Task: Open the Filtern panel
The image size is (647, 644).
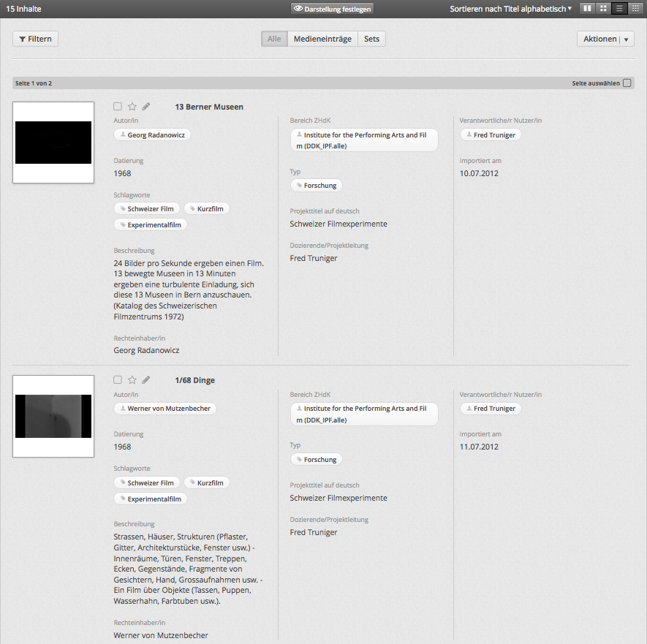Action: point(35,39)
